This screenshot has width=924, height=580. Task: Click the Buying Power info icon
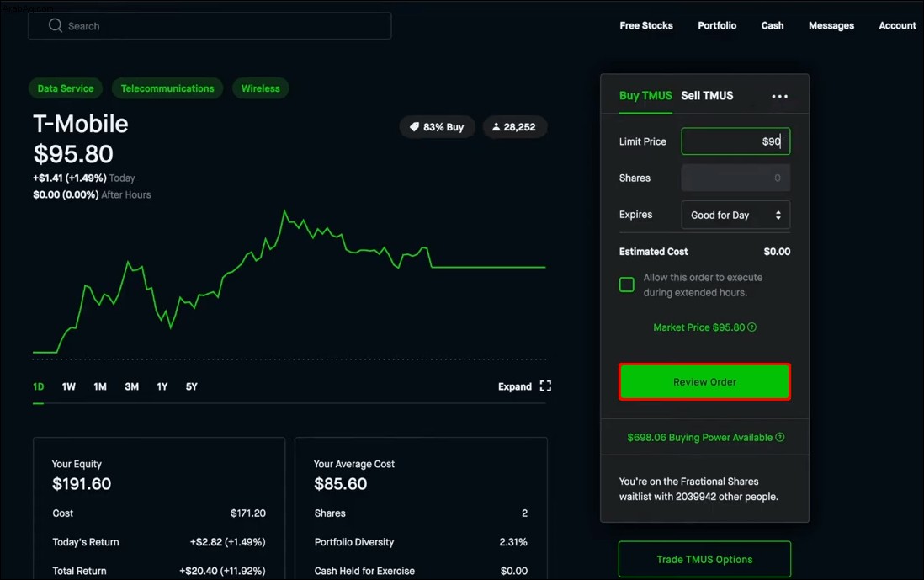[780, 438]
